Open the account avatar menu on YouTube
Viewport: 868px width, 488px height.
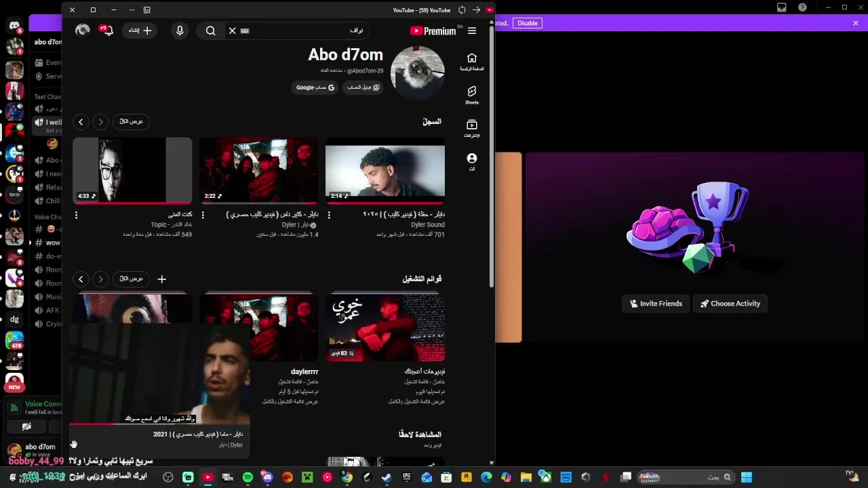point(83,30)
